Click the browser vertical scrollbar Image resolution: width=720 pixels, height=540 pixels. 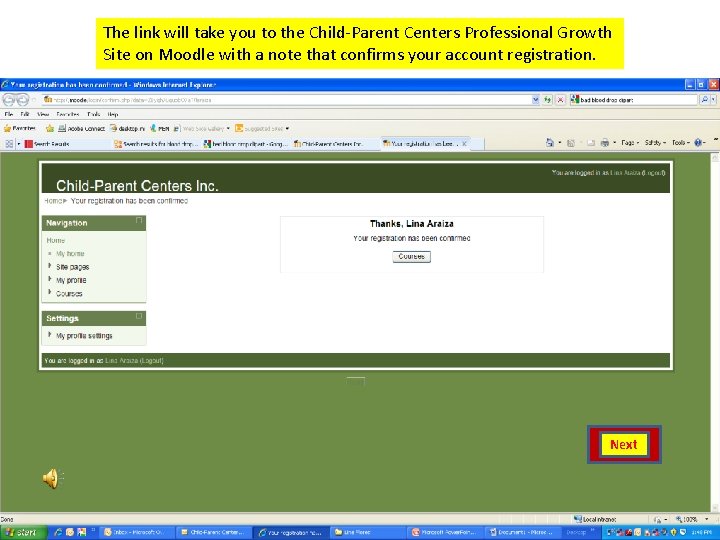(x=715, y=333)
